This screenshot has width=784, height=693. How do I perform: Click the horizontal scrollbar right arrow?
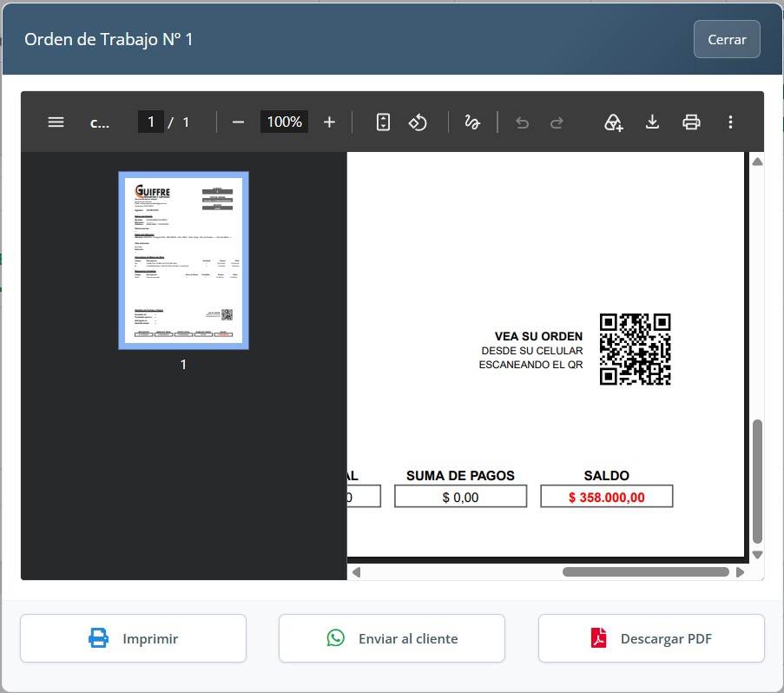740,572
